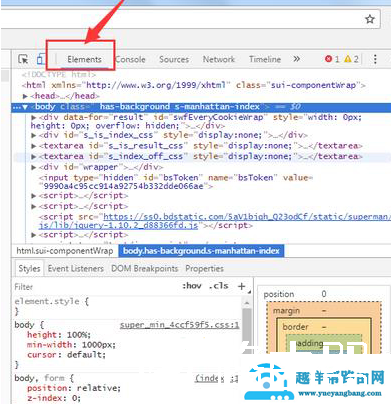Expand the s_is_index_css div node
Screen dimensions: 391x404
point(33,135)
